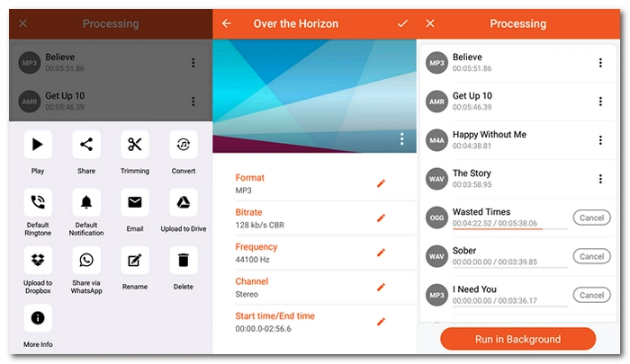630x364 pixels.
Task: Cancel the I Need You conversion
Action: pos(591,295)
